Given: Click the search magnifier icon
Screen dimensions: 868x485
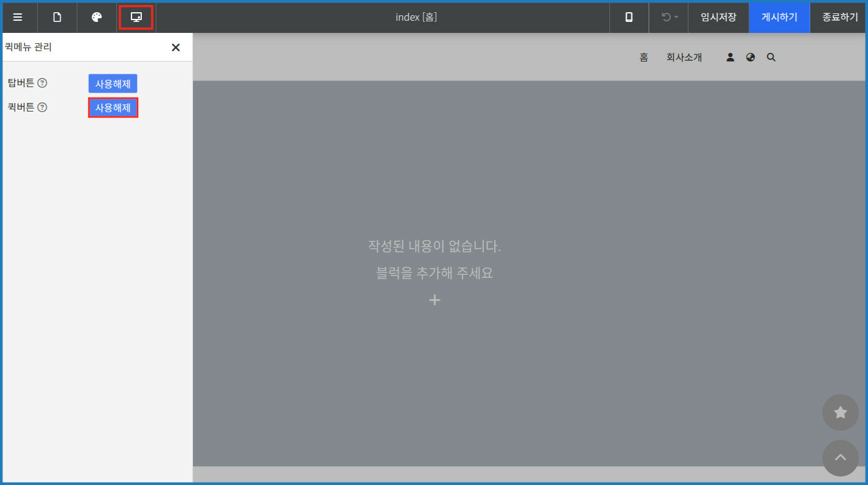Looking at the screenshot, I should coord(771,57).
